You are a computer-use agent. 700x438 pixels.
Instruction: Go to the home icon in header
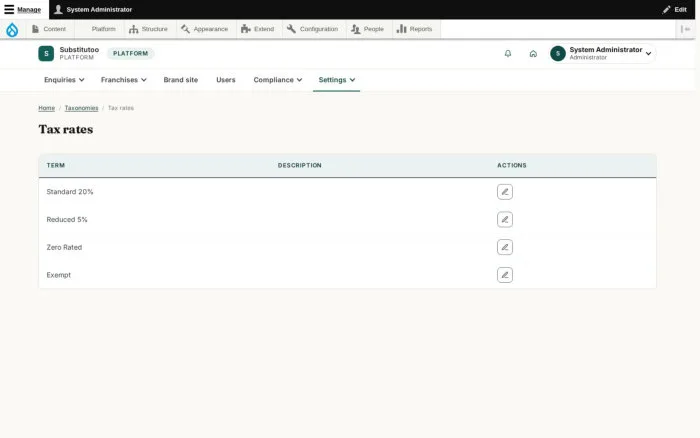click(x=533, y=54)
